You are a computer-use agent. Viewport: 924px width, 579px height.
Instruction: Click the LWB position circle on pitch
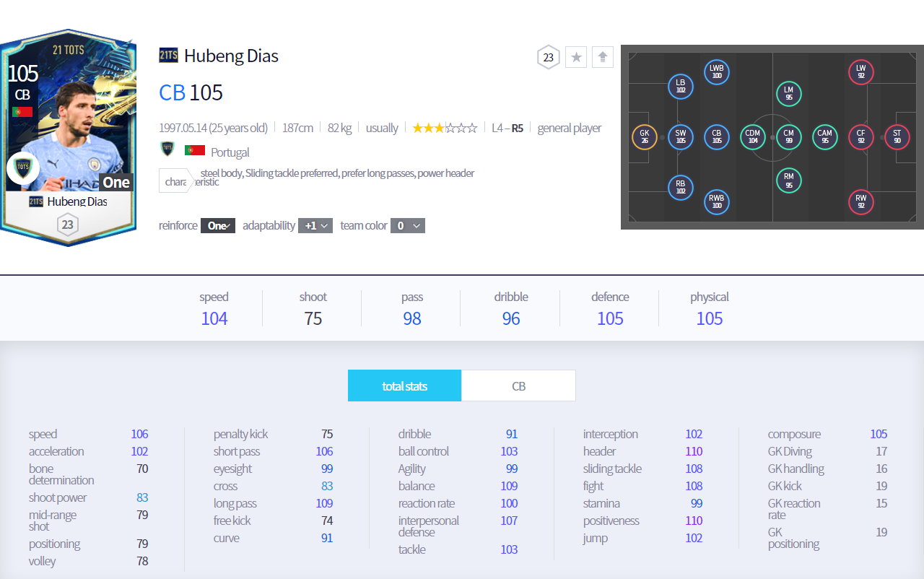click(716, 71)
